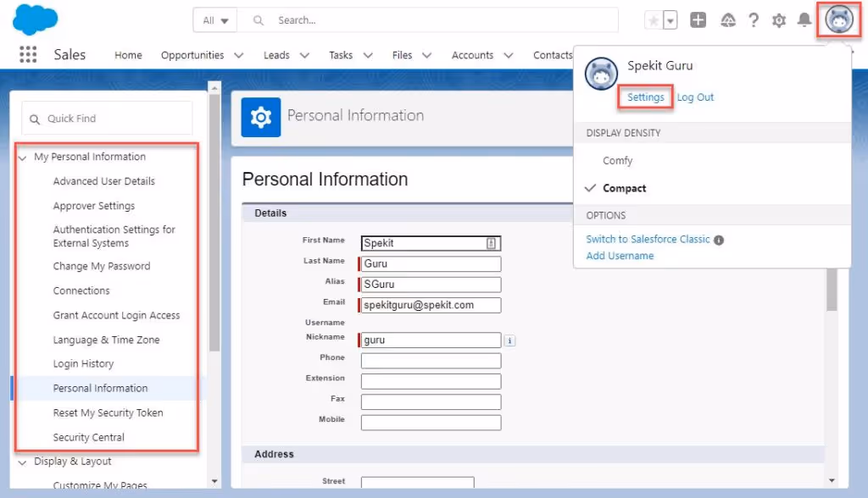This screenshot has height=498, width=868.
Task: Open Grant Account Login Access
Action: 117,315
